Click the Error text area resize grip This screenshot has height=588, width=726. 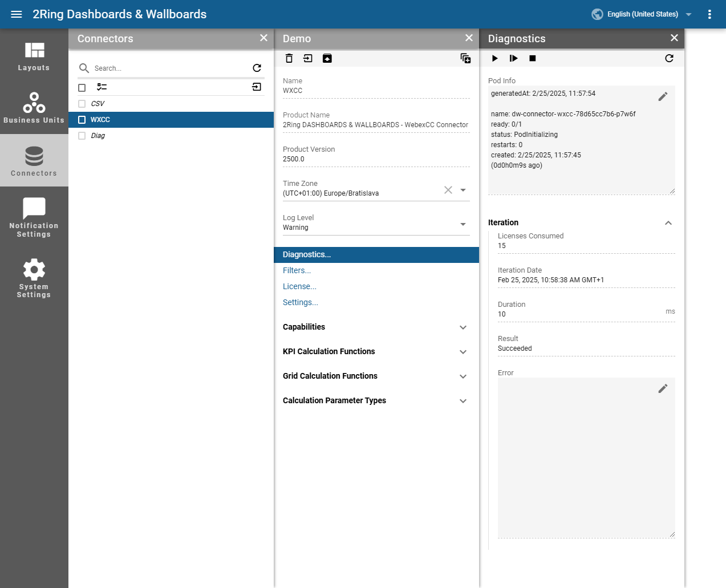pyautogui.click(x=672, y=535)
